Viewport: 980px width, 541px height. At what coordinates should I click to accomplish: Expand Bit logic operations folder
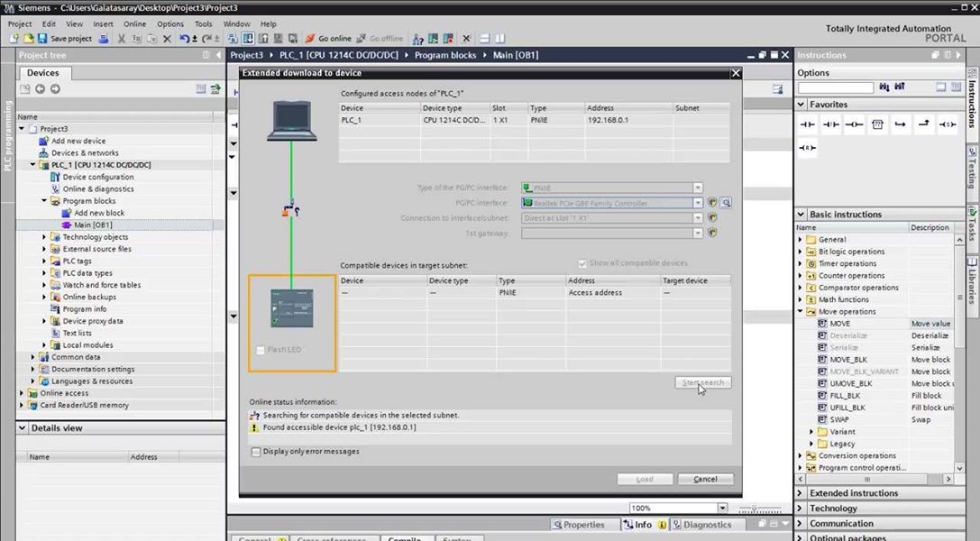tap(800, 252)
